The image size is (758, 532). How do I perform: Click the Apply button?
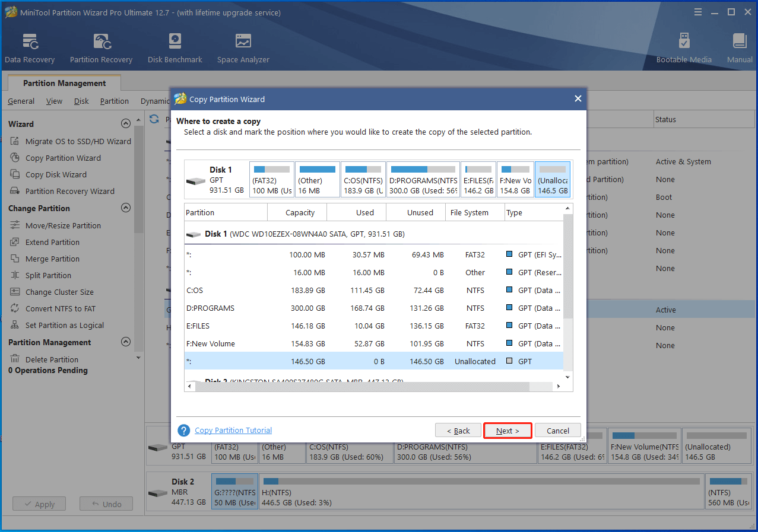point(40,504)
